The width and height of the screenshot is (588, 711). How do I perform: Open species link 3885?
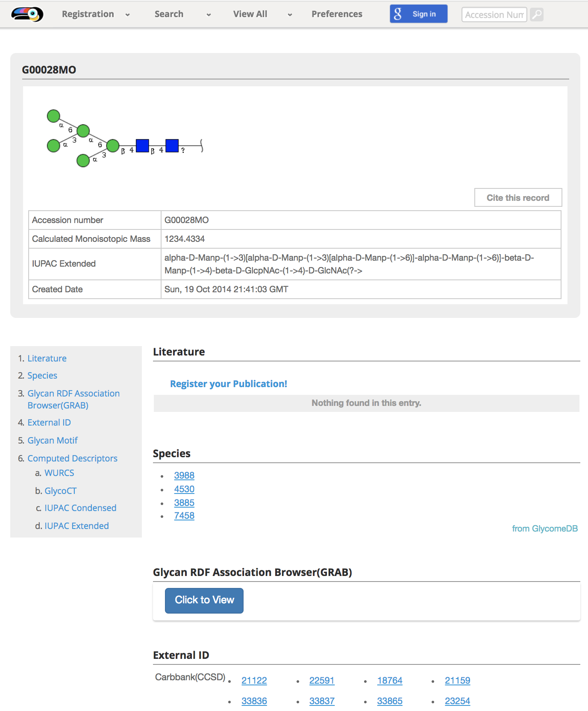tap(184, 503)
